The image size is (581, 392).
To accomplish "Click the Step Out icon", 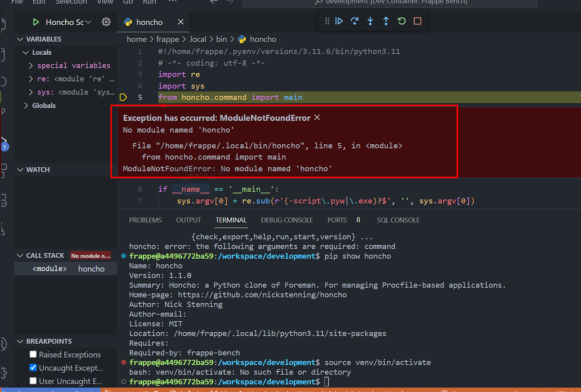I will pos(386,21).
